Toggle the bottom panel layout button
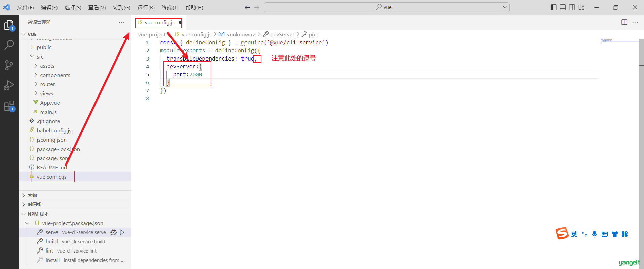Viewport: 644px width, 269px height. (x=563, y=7)
